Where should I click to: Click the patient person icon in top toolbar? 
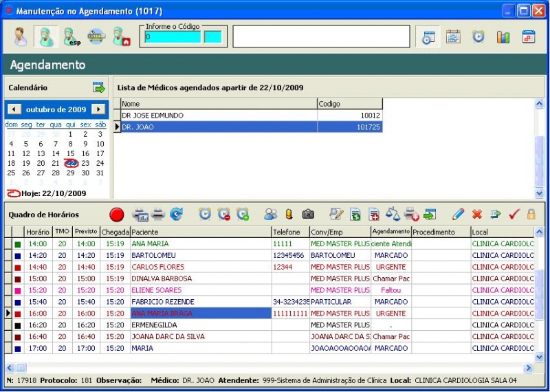tap(21, 36)
